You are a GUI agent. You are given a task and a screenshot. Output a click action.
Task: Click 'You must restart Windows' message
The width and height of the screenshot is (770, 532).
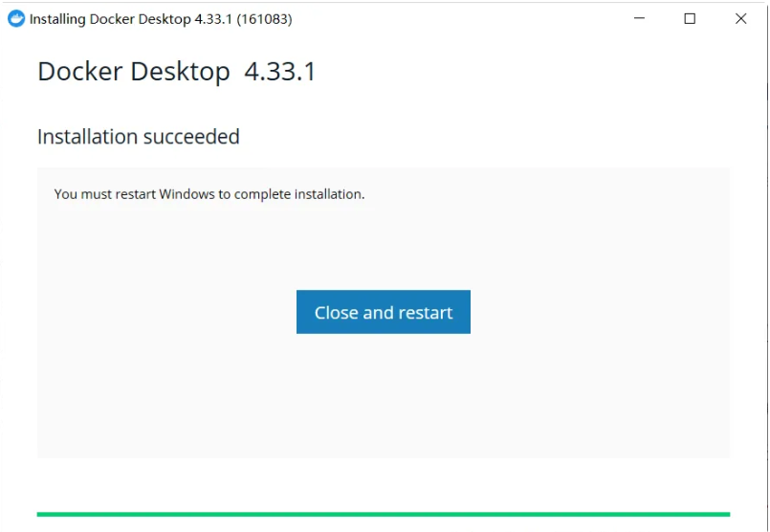(209, 194)
